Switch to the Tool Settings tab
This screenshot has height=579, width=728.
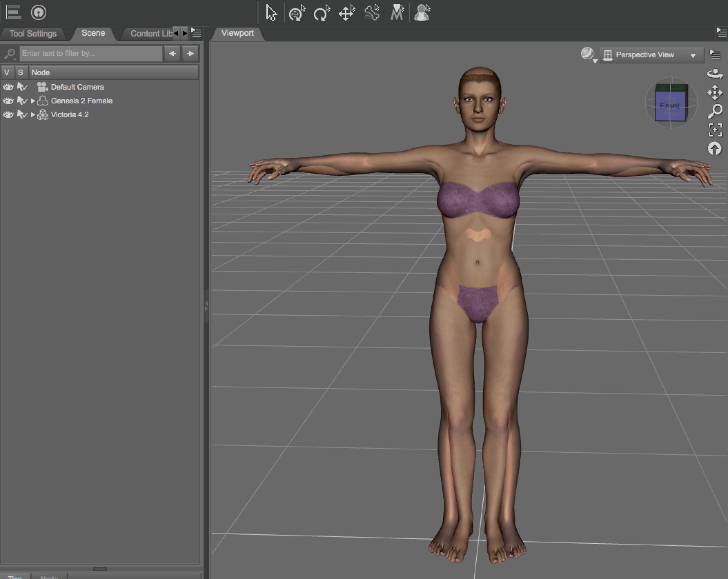(x=33, y=34)
